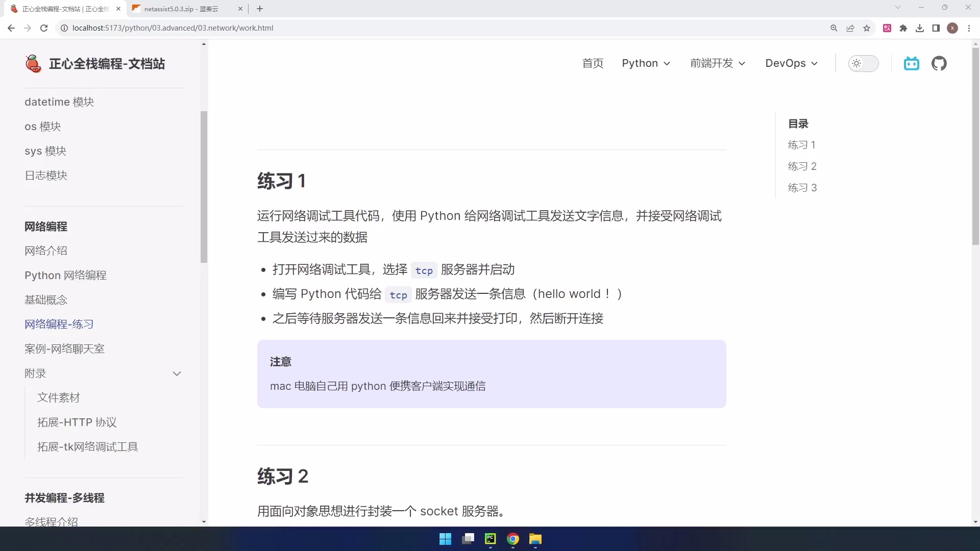Image resolution: width=980 pixels, height=551 pixels.
Task: Open PyCharm from the taskbar
Action: click(x=490, y=539)
